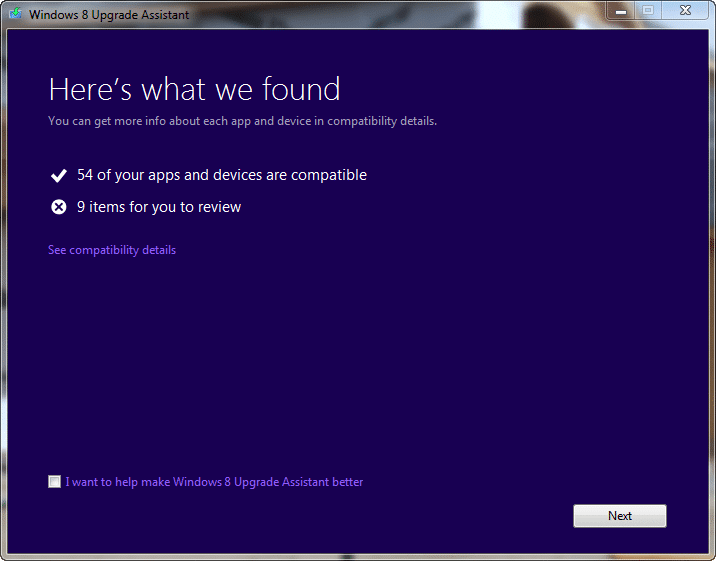Click the Next button
The image size is (716, 561).
(620, 516)
